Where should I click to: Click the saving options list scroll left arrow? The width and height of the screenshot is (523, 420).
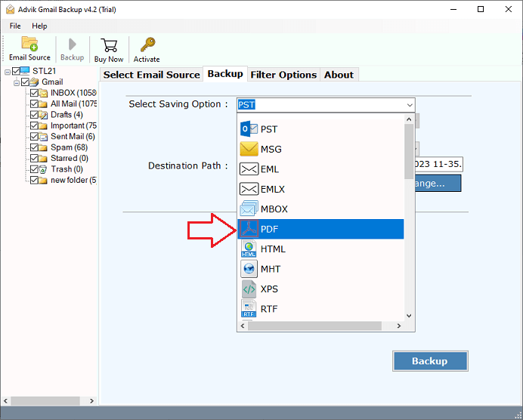coord(243,326)
